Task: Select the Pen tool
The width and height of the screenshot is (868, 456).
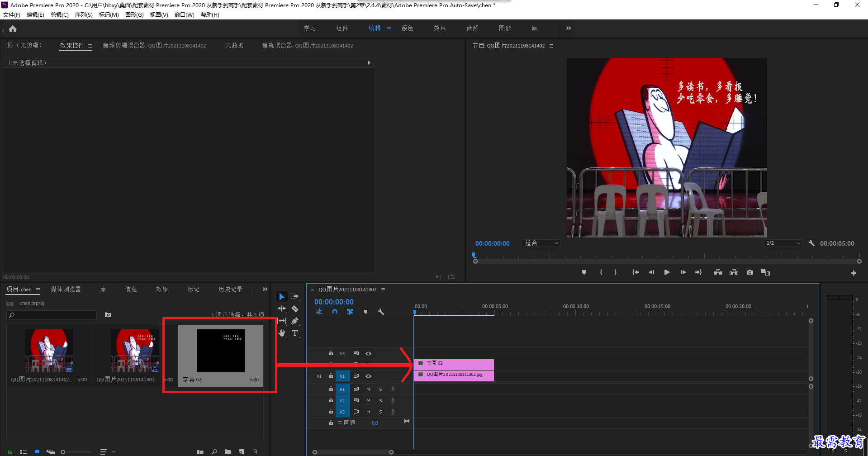Action: 295,321
